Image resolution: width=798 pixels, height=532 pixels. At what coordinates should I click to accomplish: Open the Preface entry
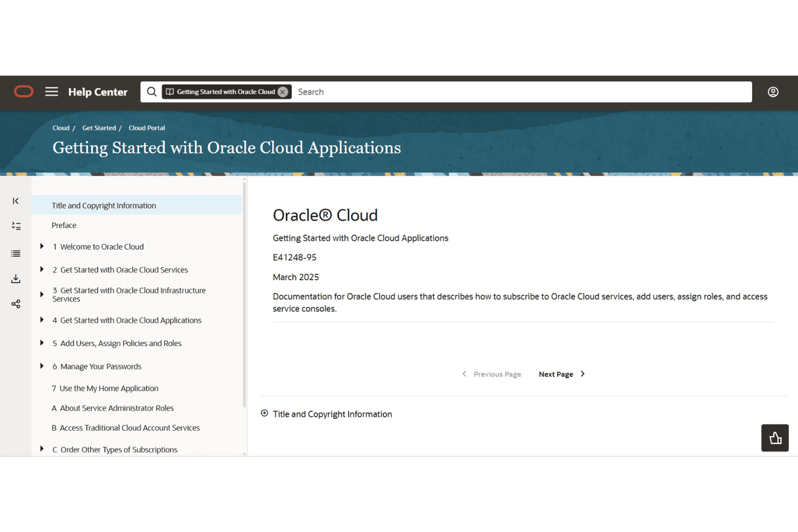coord(64,225)
